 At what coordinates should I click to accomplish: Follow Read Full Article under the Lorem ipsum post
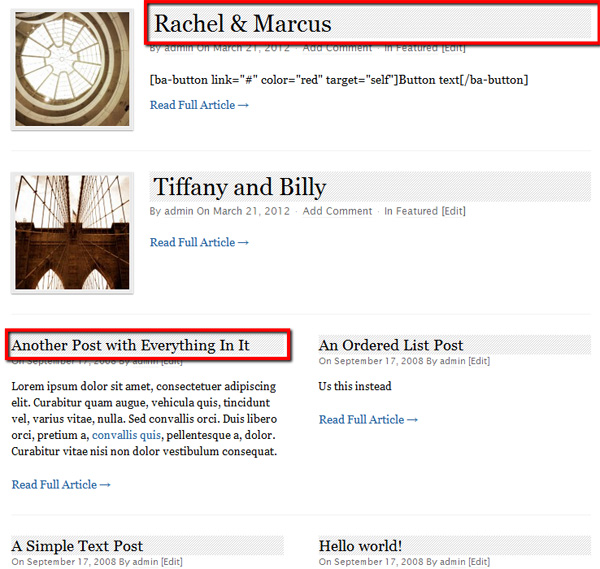coord(61,484)
